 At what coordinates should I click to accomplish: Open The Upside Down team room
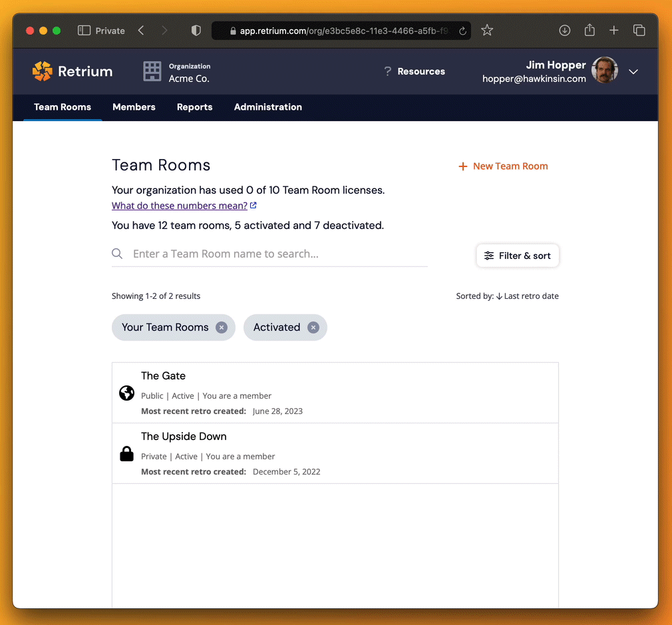point(184,437)
